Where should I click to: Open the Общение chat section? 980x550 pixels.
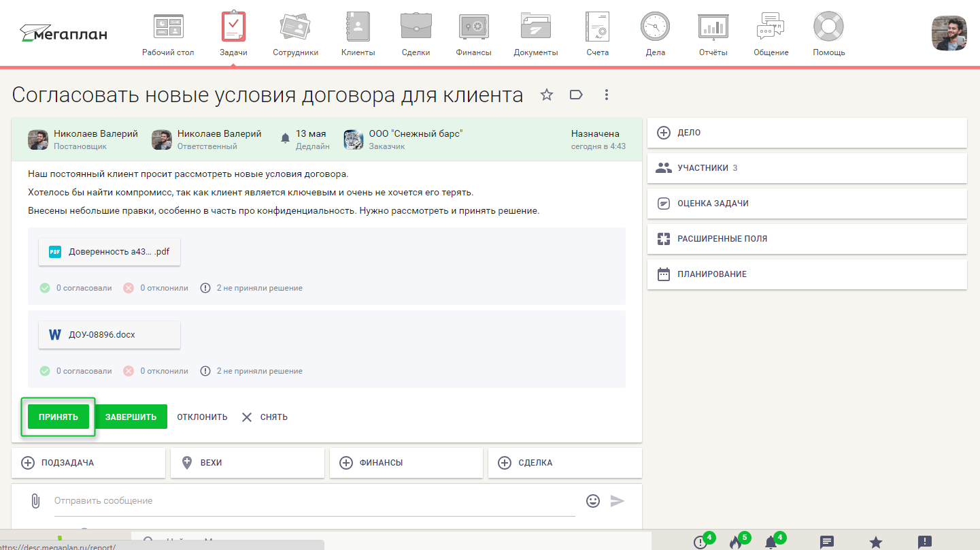[771, 34]
